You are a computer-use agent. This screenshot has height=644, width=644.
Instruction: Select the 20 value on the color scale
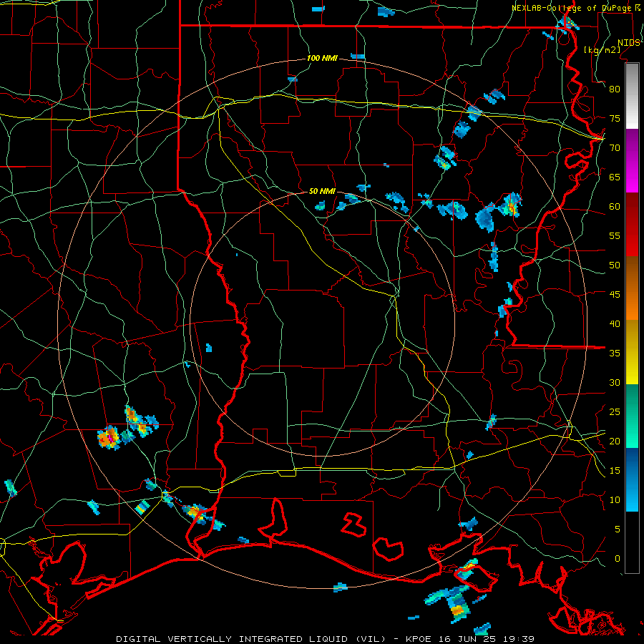[615, 441]
